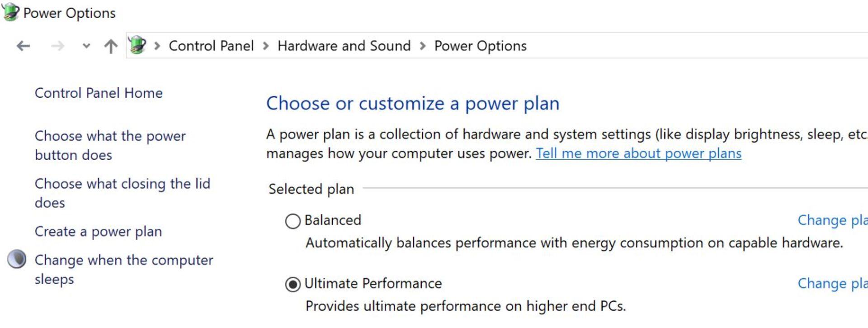Navigate to Control Panel in the breadcrumb

tap(211, 45)
